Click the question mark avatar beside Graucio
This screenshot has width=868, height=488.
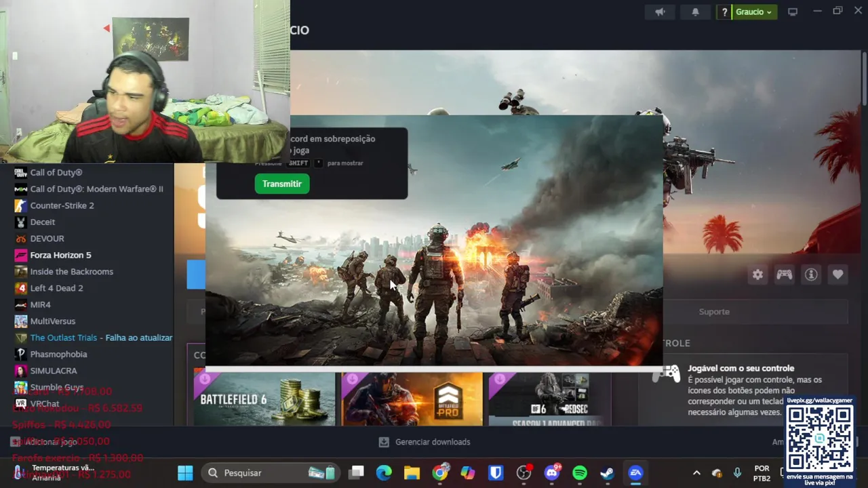point(724,12)
